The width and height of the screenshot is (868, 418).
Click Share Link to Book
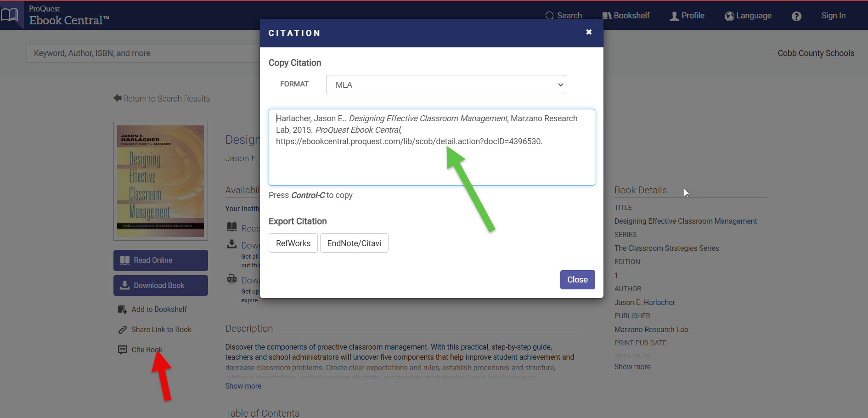point(161,329)
